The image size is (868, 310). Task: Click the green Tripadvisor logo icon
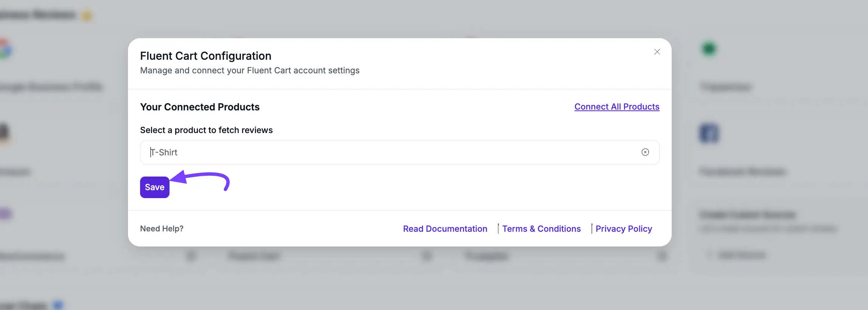coord(709,49)
